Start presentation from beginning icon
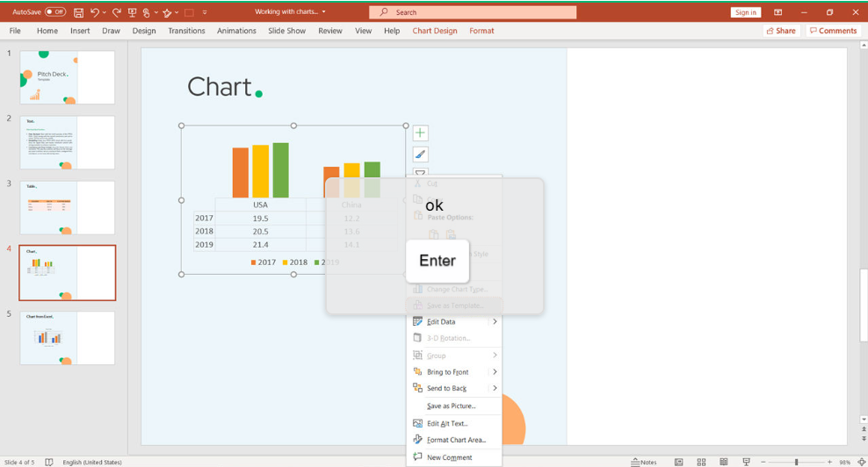Screen dimensions: 868x467 132,12
